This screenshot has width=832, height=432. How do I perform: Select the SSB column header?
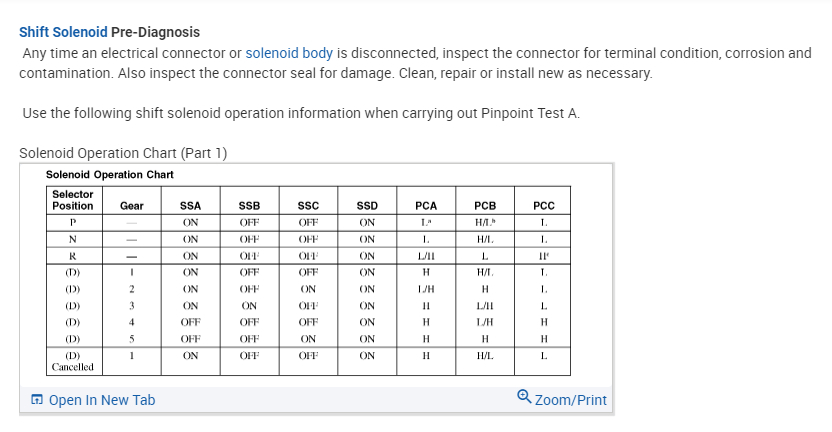tap(249, 206)
